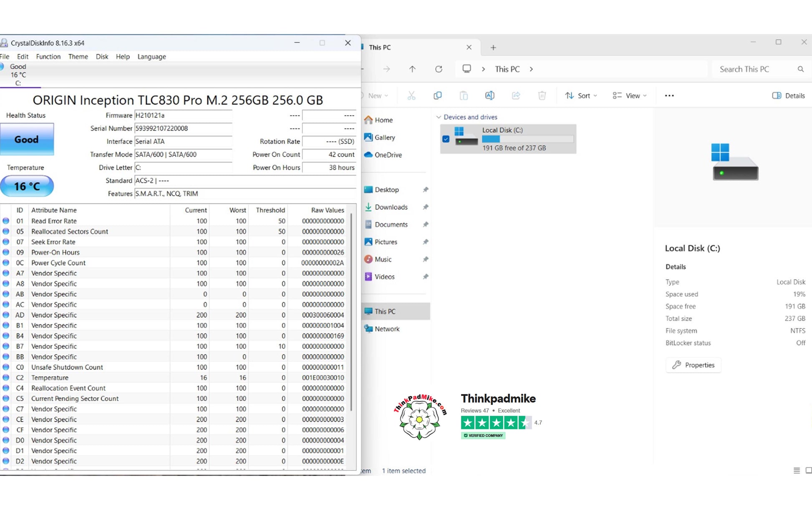Open Documents in the navigation pane

point(386,224)
